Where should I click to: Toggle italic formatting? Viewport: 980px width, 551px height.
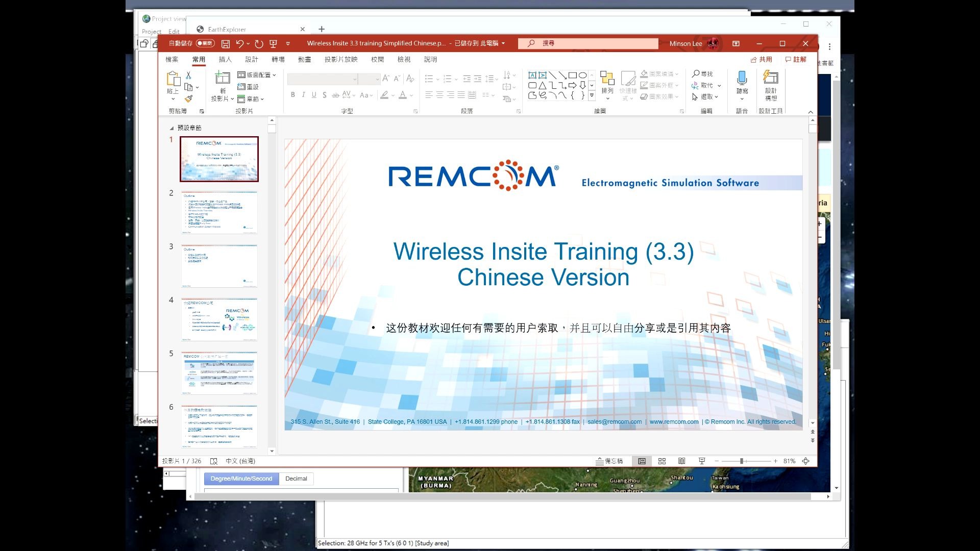tap(303, 95)
